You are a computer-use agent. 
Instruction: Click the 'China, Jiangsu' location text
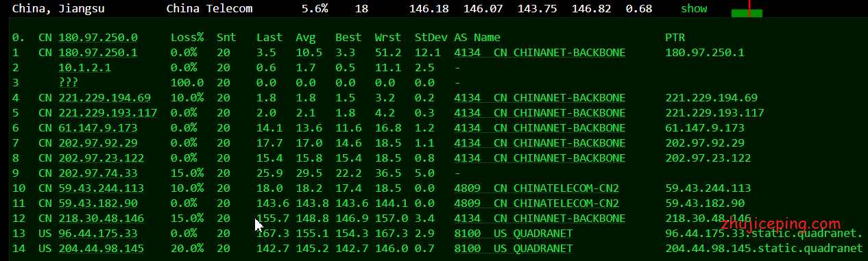pos(58,9)
